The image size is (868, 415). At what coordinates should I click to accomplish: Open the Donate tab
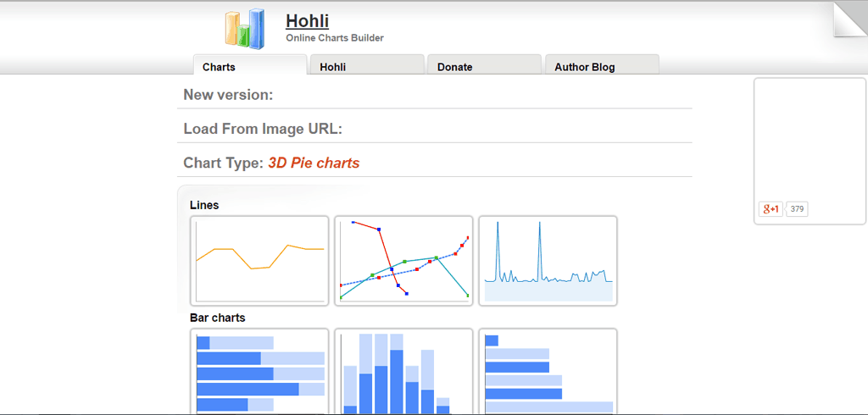click(x=484, y=65)
